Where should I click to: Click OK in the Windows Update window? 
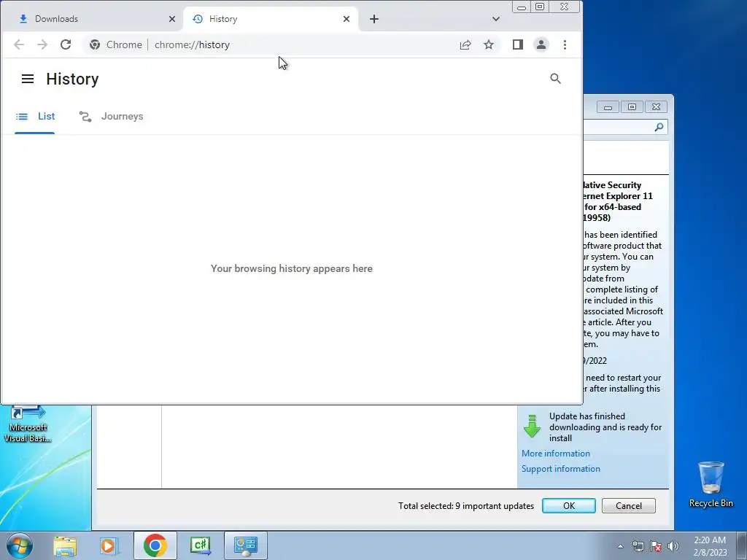point(569,506)
